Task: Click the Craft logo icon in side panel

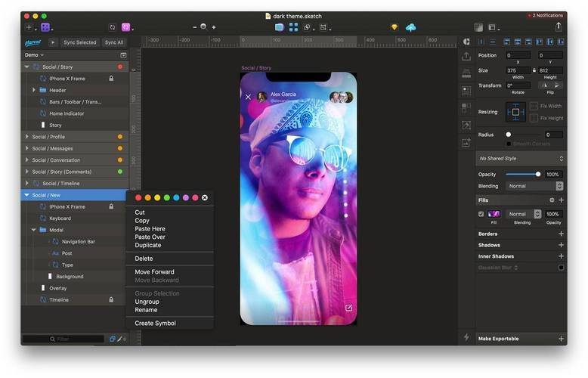Action: pyautogui.click(x=466, y=42)
